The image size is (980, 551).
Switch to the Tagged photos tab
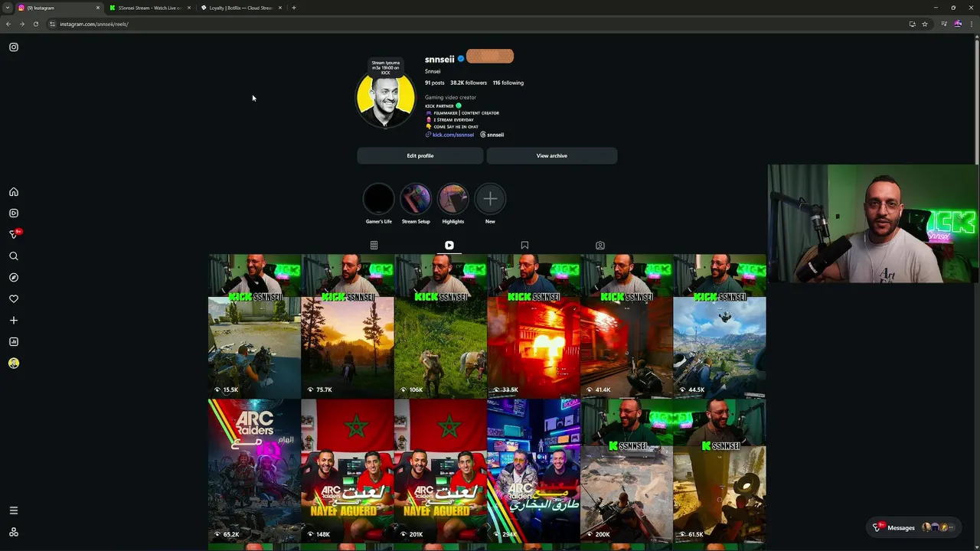coord(600,246)
